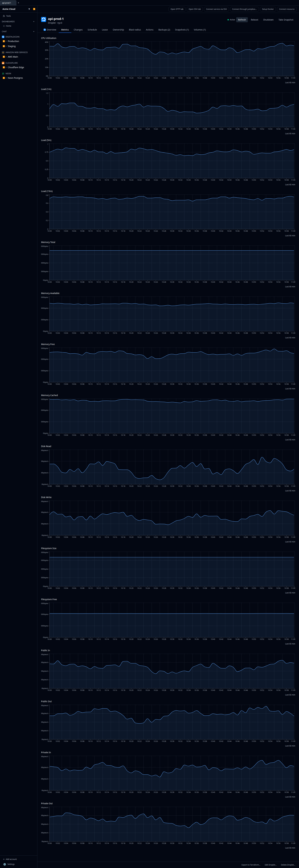Click Open SFTP tab button
This screenshot has height=868, width=299.
[177, 9]
